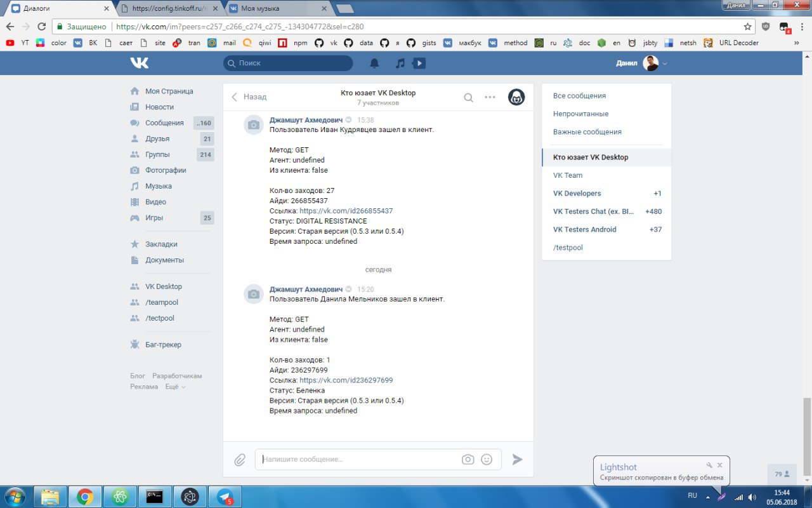Click the VK logo in the header

click(140, 63)
